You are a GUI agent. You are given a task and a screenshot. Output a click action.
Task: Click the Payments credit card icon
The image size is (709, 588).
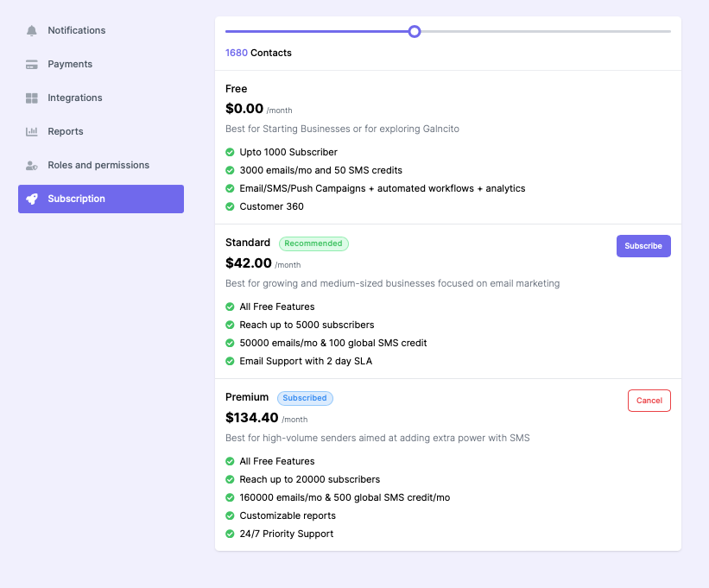pyautogui.click(x=32, y=65)
